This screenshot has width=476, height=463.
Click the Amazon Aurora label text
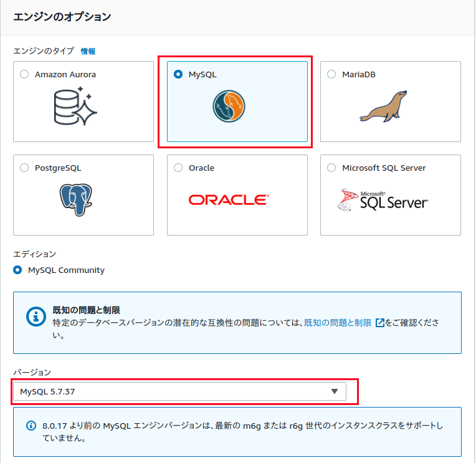pyautogui.click(x=65, y=74)
